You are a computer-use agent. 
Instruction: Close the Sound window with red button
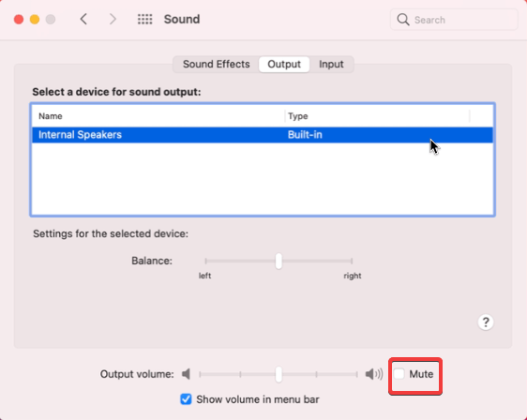[19, 20]
